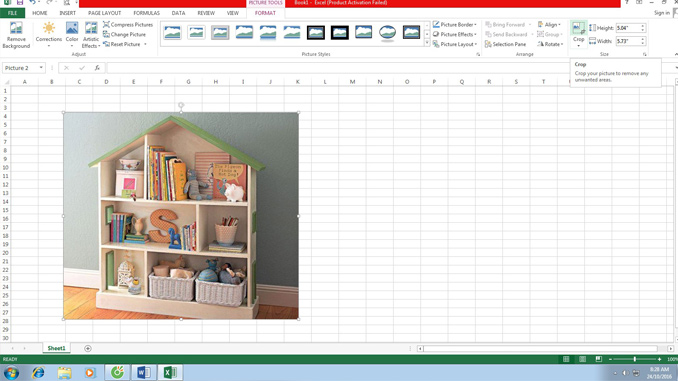Toggle Normal view in status bar
The image size is (678, 381).
click(566, 359)
